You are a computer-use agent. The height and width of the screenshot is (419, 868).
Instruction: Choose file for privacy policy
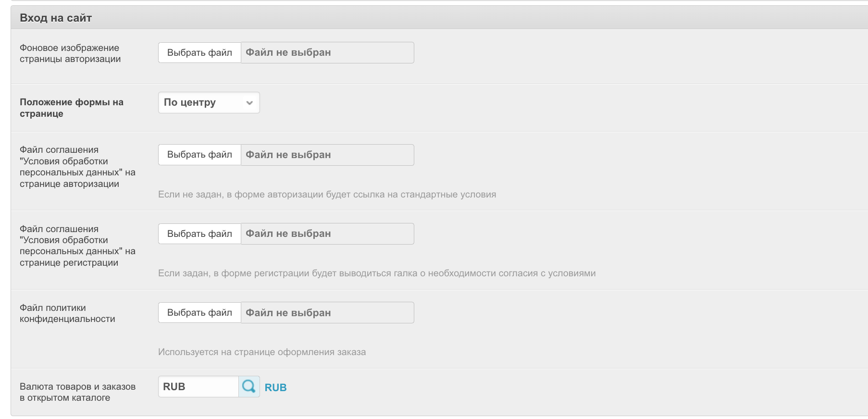(199, 312)
